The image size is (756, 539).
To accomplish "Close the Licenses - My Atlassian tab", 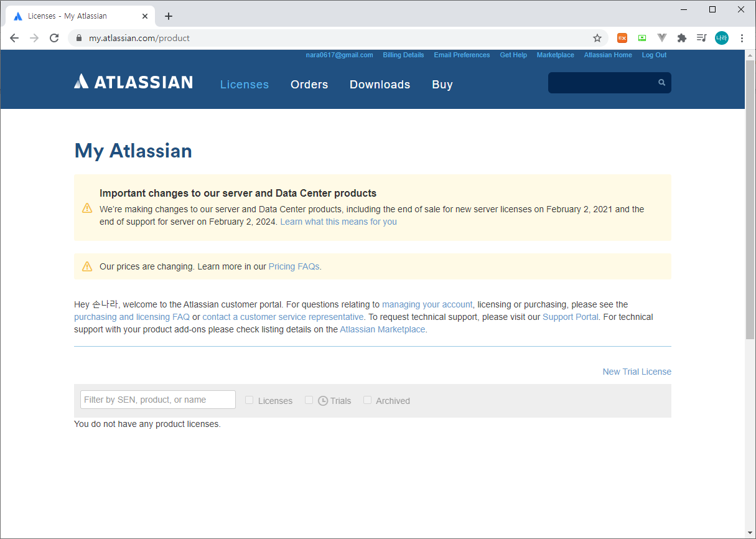I will point(145,16).
